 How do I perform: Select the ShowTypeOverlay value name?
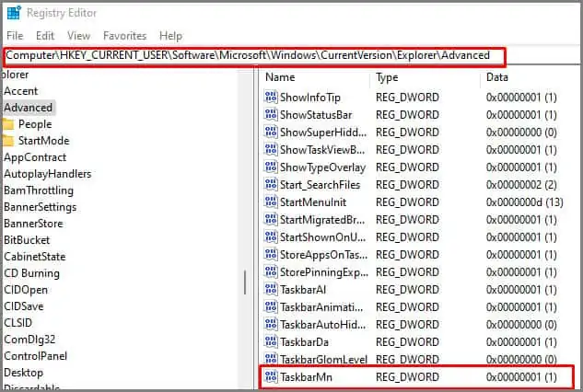pos(322,167)
